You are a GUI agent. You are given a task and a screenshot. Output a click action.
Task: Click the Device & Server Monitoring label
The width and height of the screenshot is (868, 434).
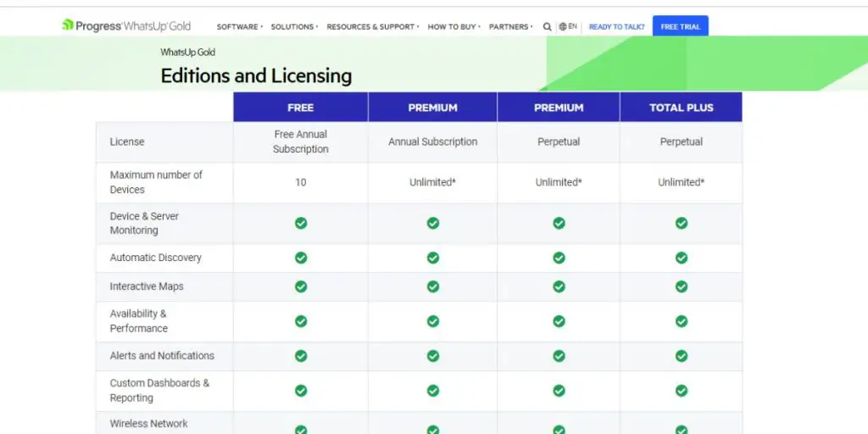point(144,223)
